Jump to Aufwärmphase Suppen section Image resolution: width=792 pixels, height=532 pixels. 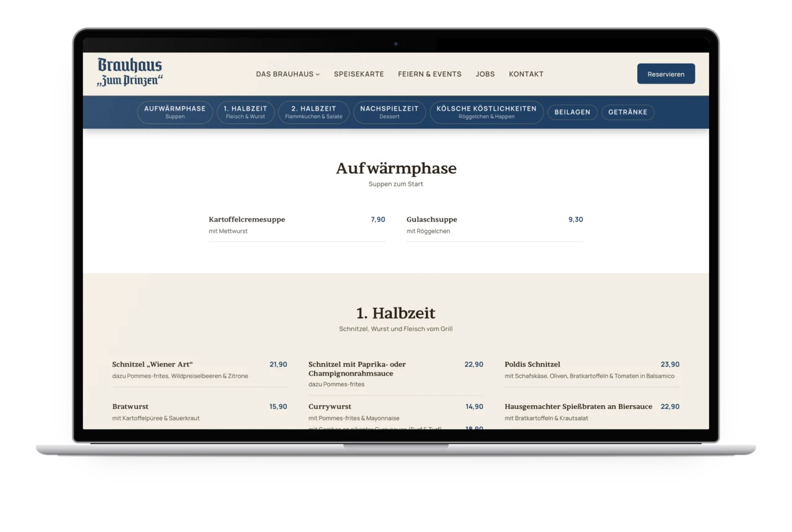[175, 112]
